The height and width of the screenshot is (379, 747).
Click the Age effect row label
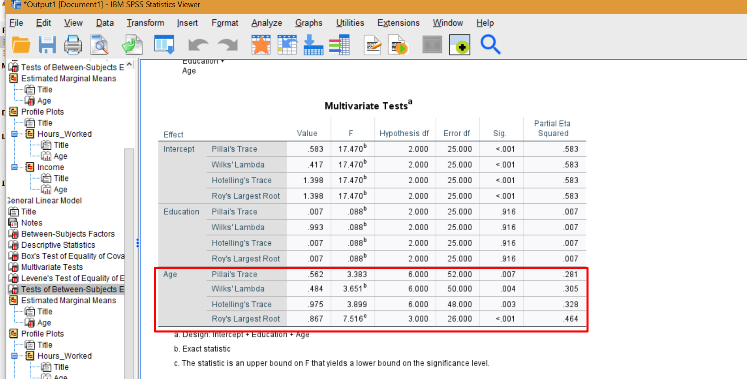point(170,274)
